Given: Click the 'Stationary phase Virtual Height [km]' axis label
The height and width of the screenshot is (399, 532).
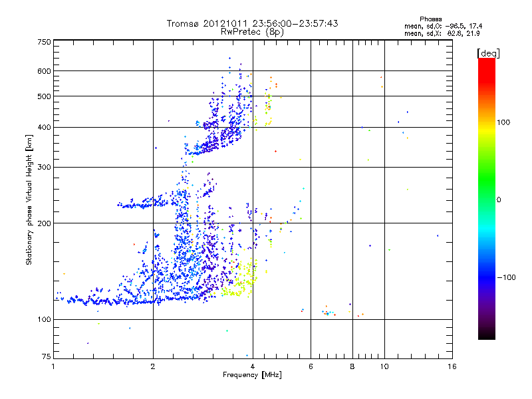Looking at the screenshot, I should tap(29, 200).
